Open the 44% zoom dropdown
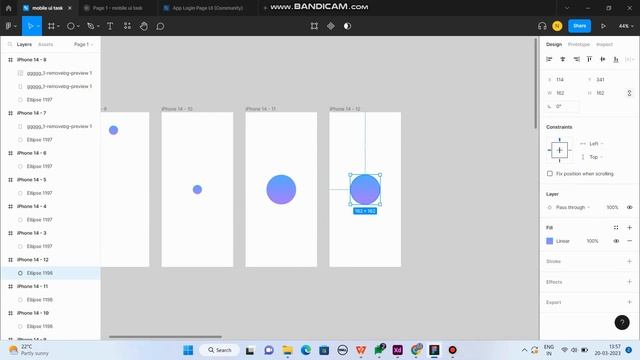 click(626, 26)
